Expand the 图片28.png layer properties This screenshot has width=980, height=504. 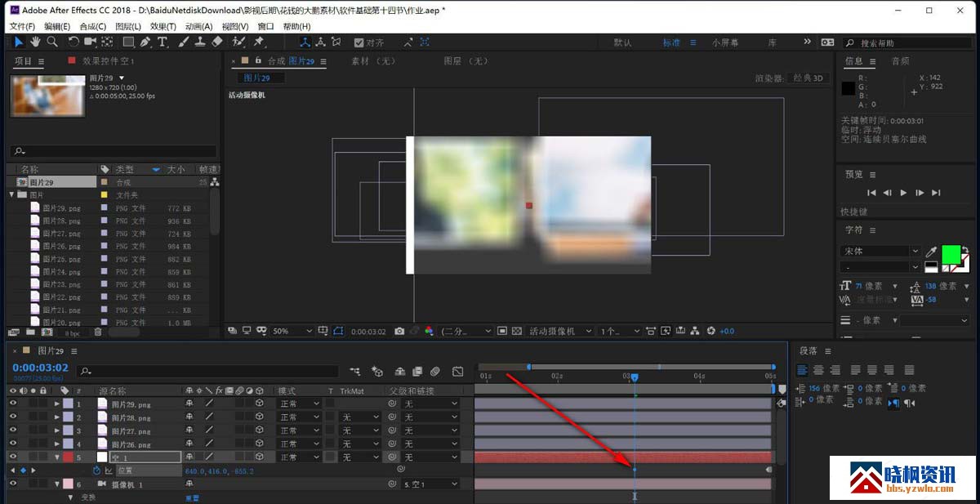(x=57, y=417)
